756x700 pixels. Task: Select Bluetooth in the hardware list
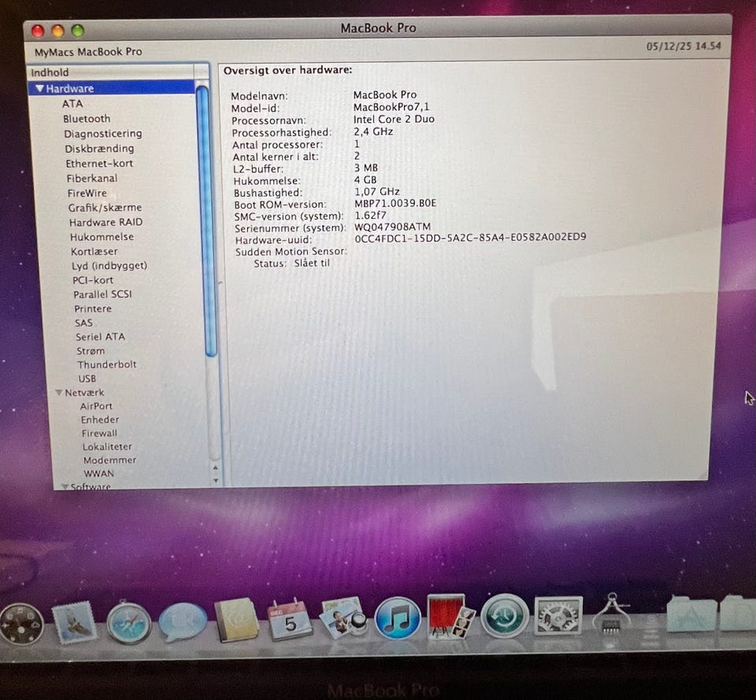[87, 119]
